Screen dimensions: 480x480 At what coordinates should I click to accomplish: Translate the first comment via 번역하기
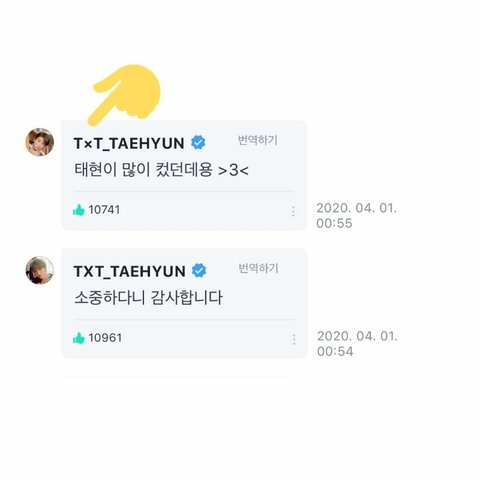[257, 140]
